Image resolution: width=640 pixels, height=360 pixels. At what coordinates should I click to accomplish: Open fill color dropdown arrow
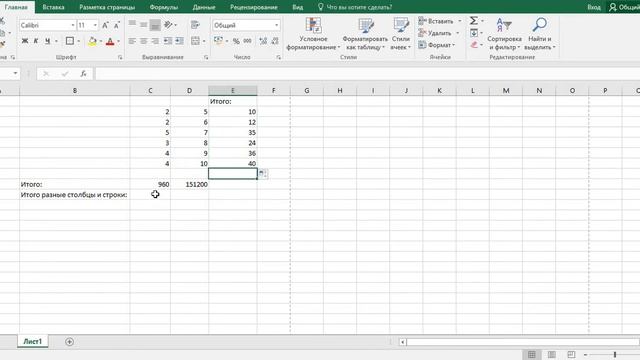100,41
